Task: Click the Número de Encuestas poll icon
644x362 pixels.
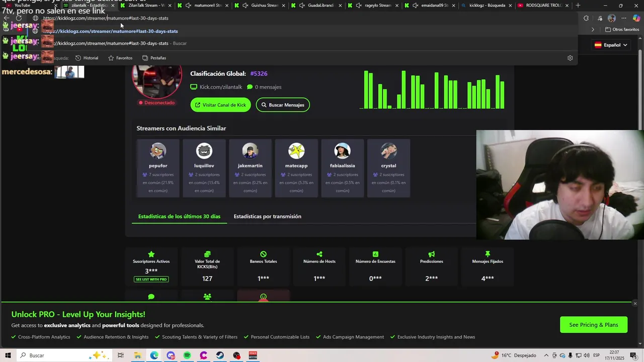Action: 375,254
